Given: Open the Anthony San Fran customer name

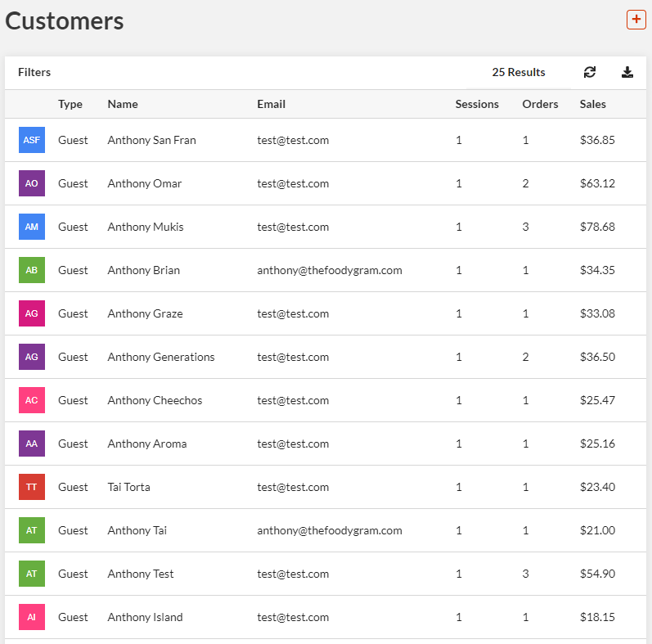Looking at the screenshot, I should click(151, 140).
